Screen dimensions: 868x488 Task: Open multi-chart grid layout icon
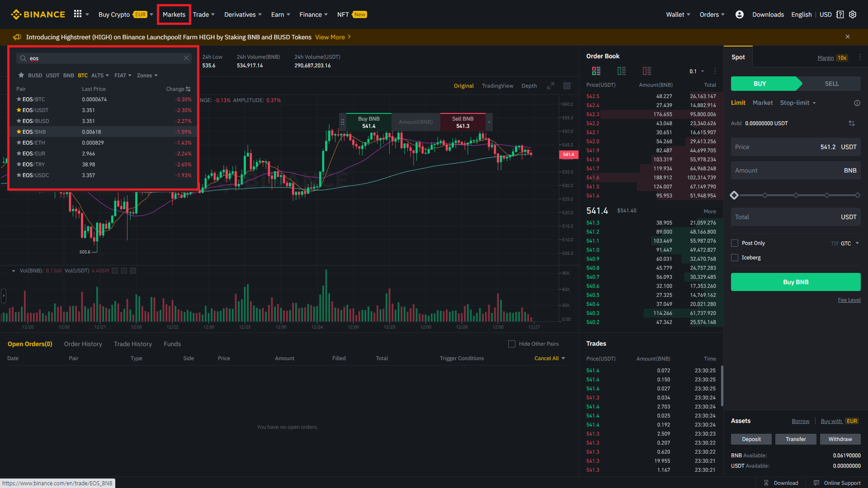(567, 86)
